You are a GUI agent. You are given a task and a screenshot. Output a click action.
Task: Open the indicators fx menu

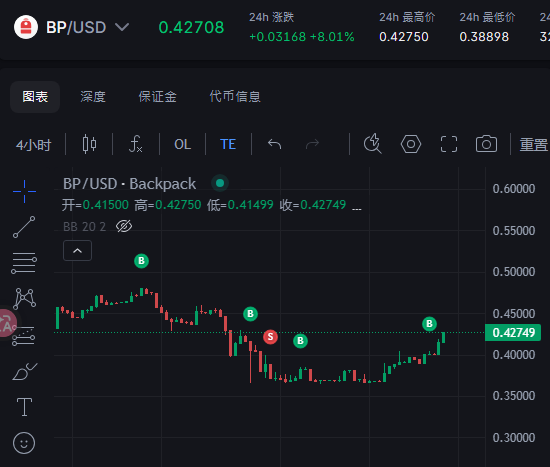coord(136,144)
